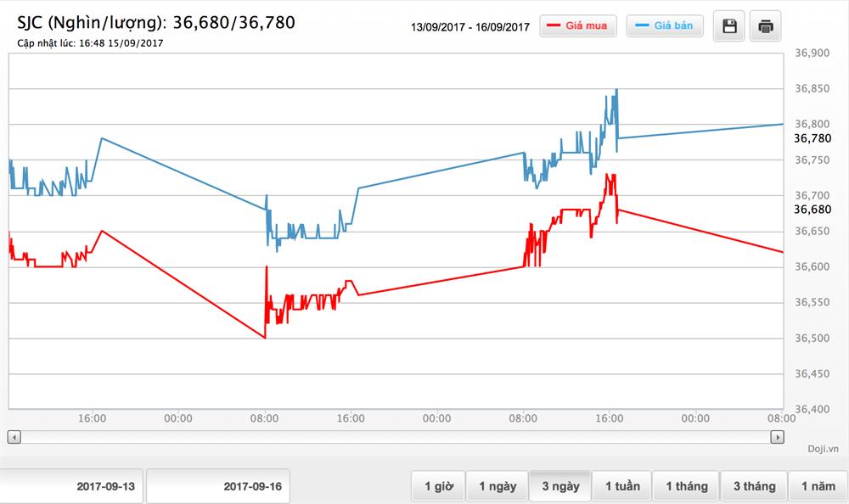Click the horizontal chart scrollbar track
The height and width of the screenshot is (504, 849).
(x=396, y=437)
